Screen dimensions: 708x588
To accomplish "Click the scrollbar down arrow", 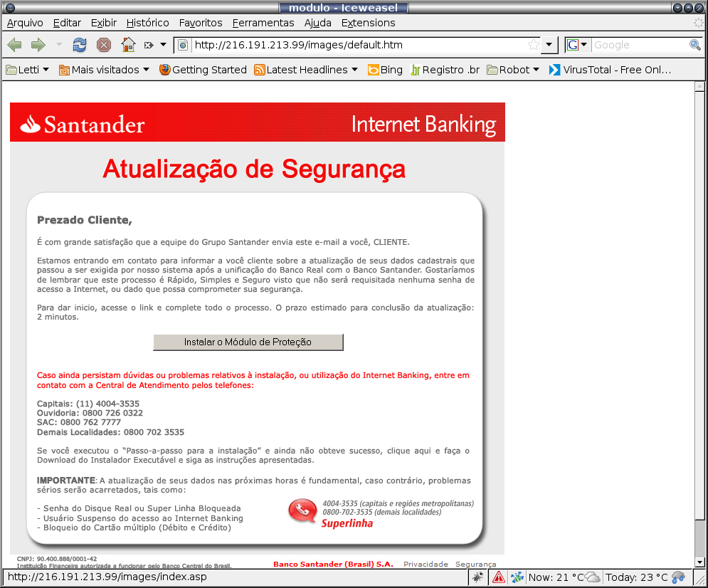I will [x=699, y=562].
